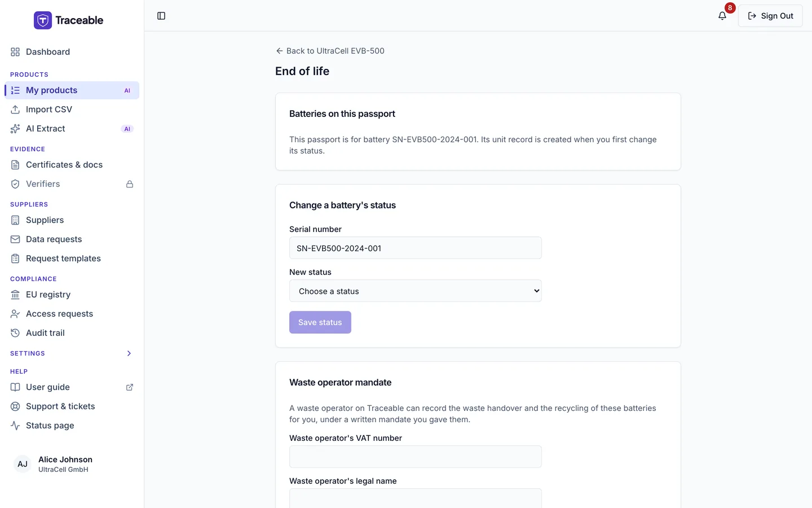Click the Waste operator's legal name field
Image resolution: width=812 pixels, height=508 pixels.
(x=416, y=498)
